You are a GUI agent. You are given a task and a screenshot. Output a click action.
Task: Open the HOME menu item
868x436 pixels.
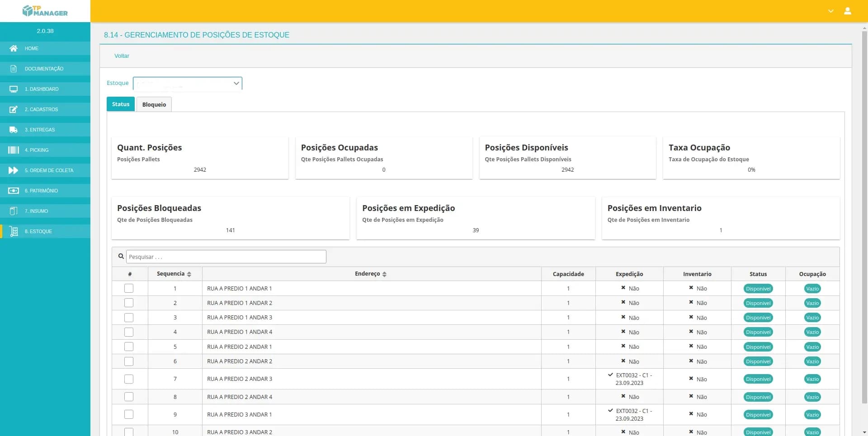45,48
